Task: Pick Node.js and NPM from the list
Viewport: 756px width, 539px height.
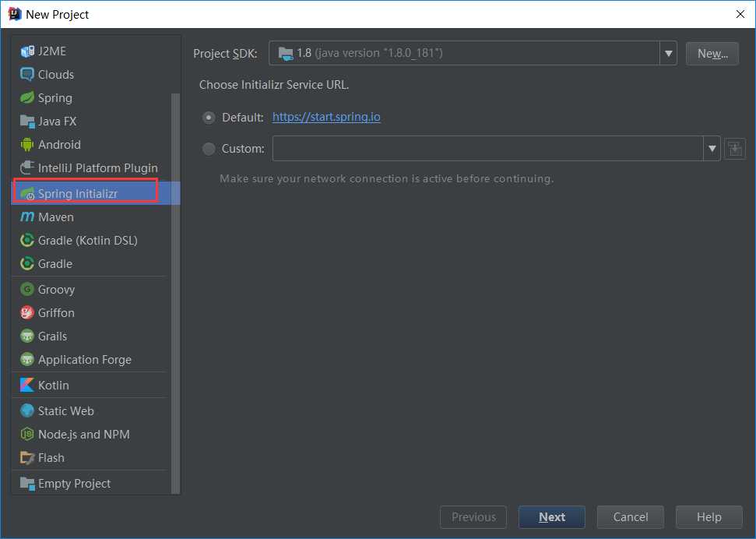Action: (x=91, y=435)
